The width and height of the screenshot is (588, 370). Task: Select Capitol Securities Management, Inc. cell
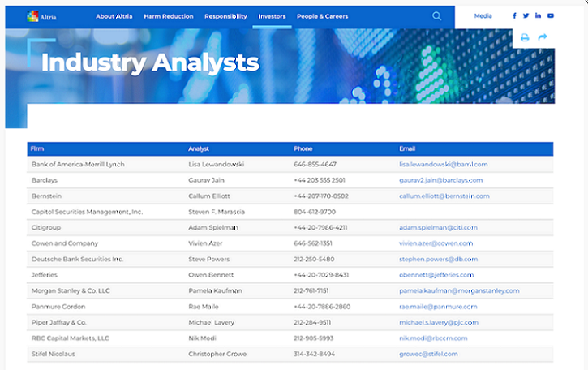tap(87, 212)
